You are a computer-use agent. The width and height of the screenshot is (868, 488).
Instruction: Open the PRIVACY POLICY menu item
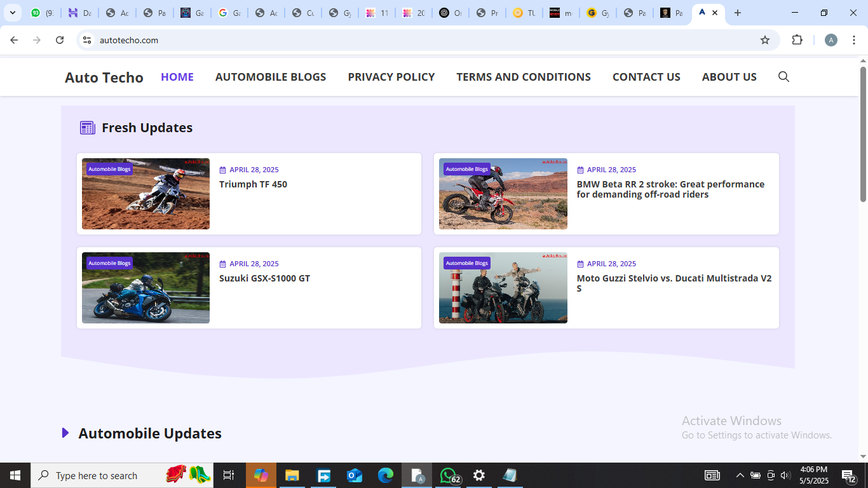click(391, 77)
